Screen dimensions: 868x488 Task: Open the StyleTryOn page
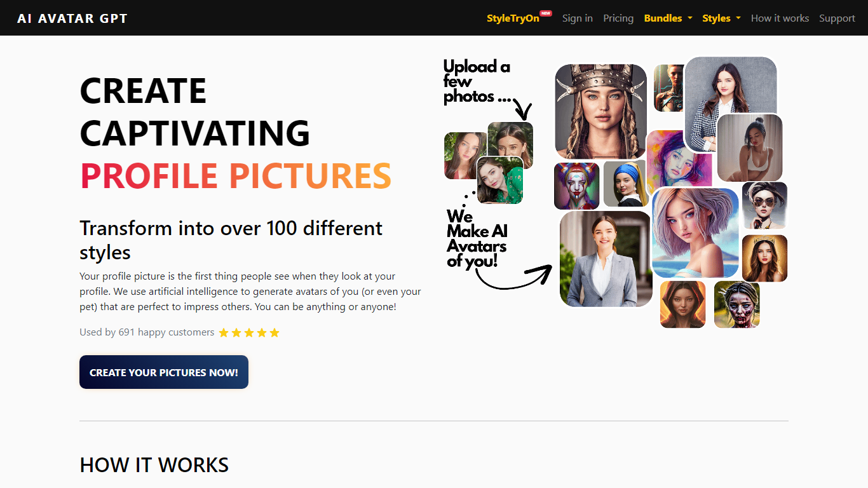[513, 18]
